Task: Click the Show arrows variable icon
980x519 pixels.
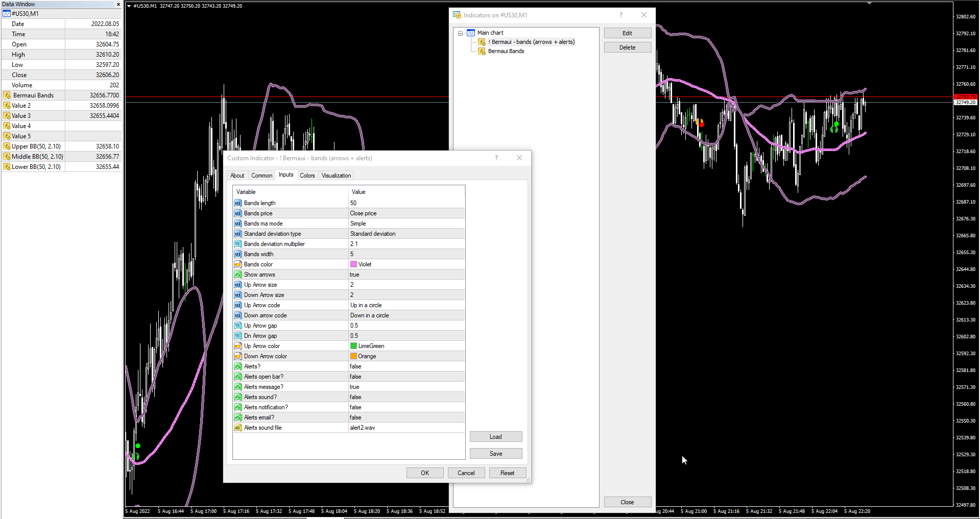Action: [x=237, y=275]
